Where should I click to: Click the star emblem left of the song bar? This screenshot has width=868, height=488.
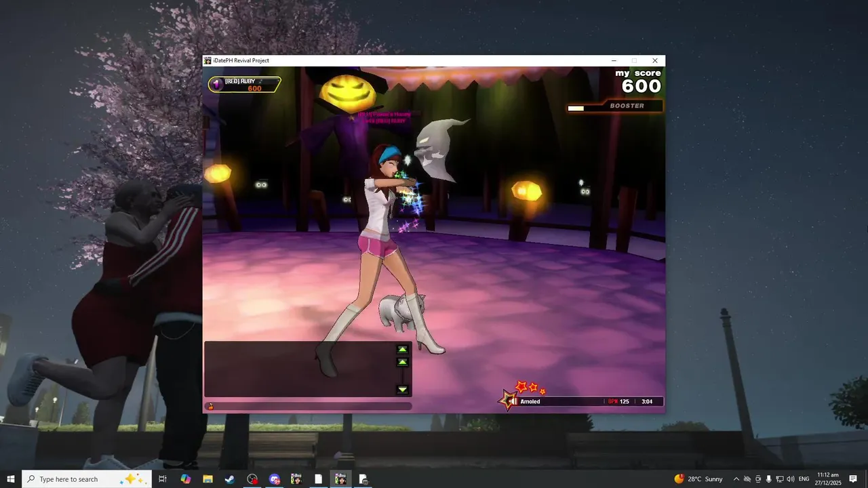(x=506, y=400)
